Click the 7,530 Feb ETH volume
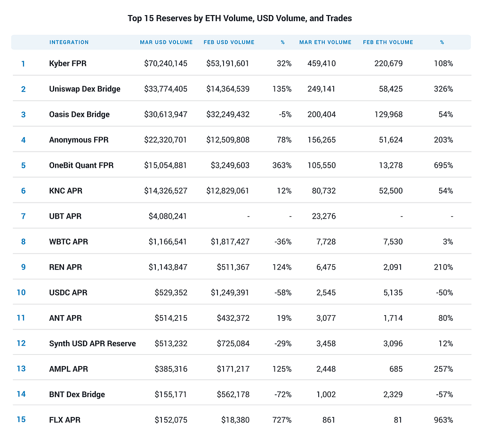This screenshot has height=448, width=482. coord(393,242)
